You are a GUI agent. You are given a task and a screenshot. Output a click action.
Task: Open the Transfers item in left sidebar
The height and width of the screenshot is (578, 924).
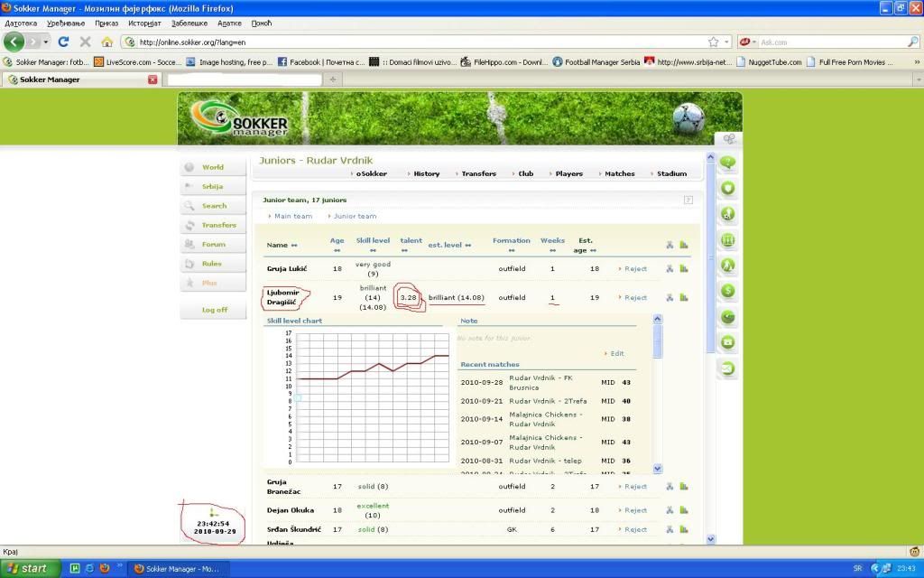coord(218,225)
